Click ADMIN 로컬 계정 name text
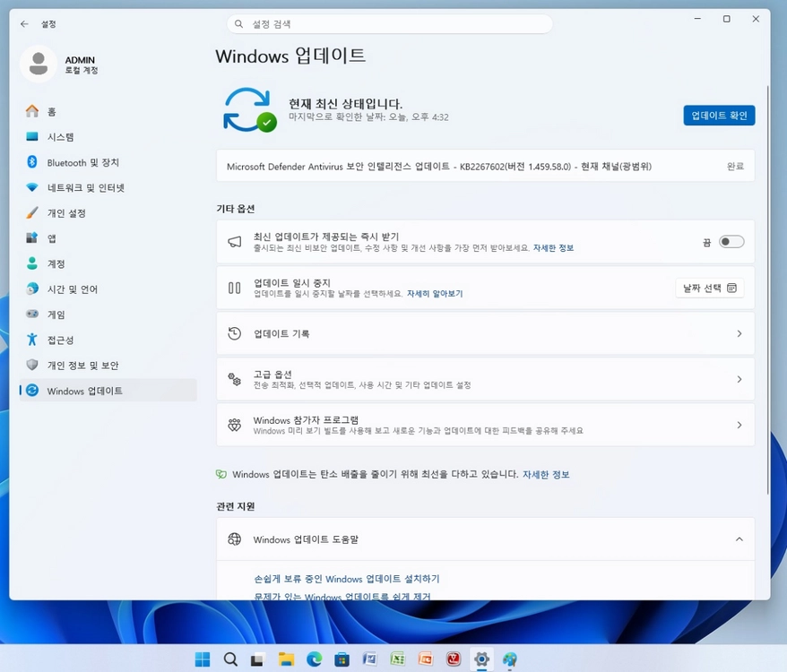Viewport: 787px width, 672px height. tap(82, 65)
